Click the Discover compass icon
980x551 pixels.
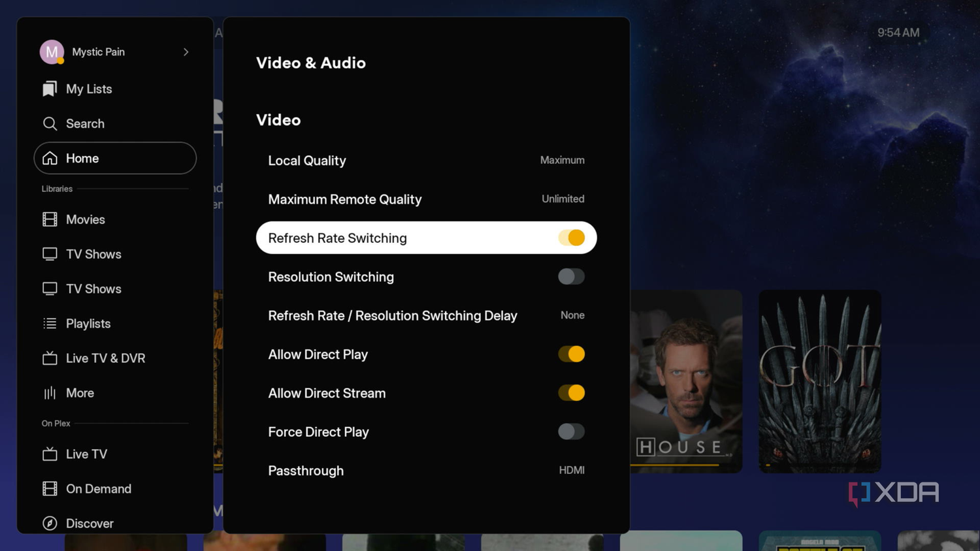(50, 523)
